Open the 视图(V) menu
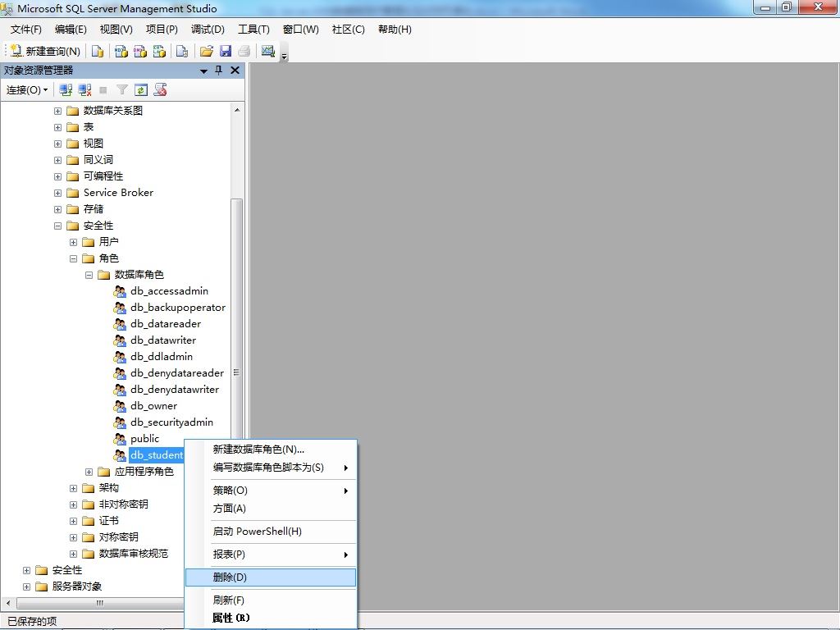 tap(116, 30)
